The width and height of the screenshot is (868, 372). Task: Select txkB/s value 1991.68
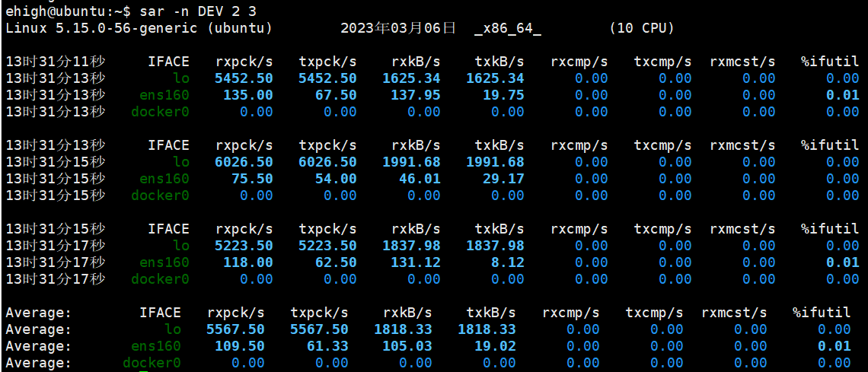click(495, 163)
